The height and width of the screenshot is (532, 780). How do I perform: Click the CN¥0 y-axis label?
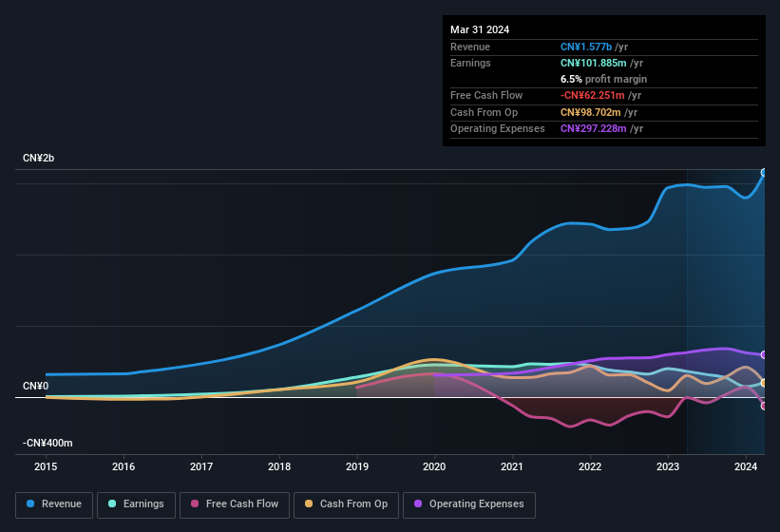pyautogui.click(x=35, y=386)
